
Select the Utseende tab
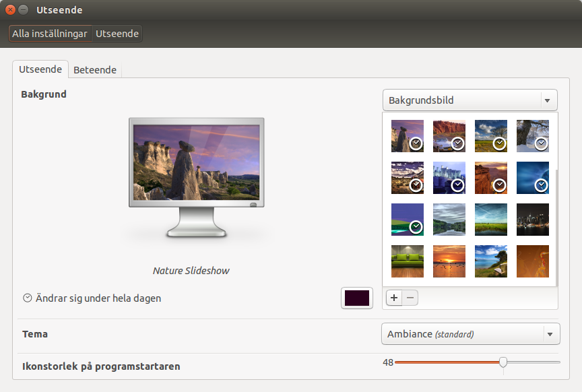[40, 69]
